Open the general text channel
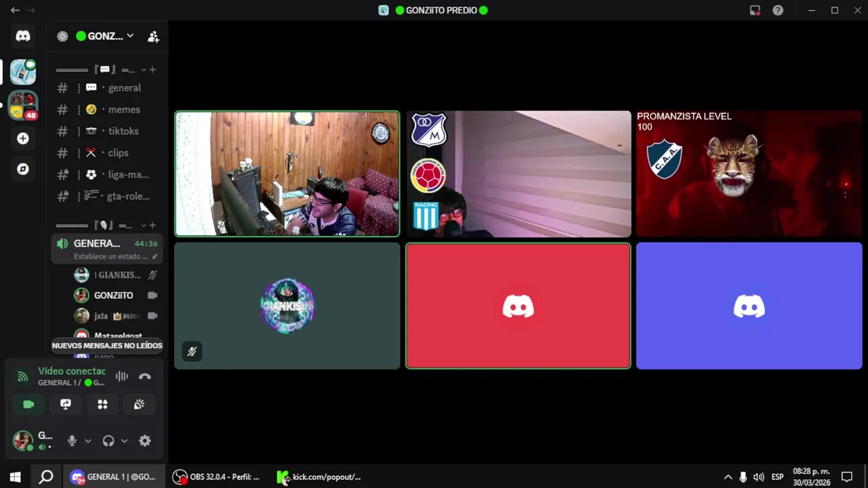This screenshot has height=488, width=868. point(107,88)
